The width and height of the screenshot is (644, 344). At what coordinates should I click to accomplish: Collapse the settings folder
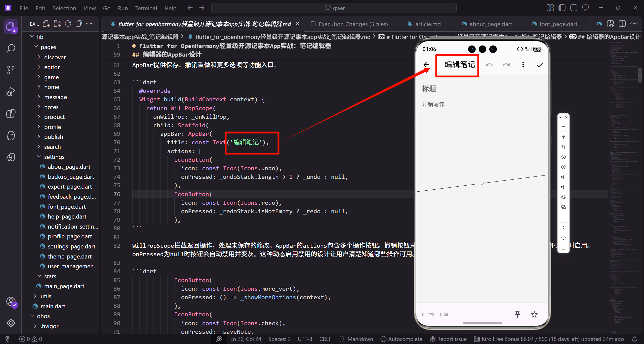54,157
